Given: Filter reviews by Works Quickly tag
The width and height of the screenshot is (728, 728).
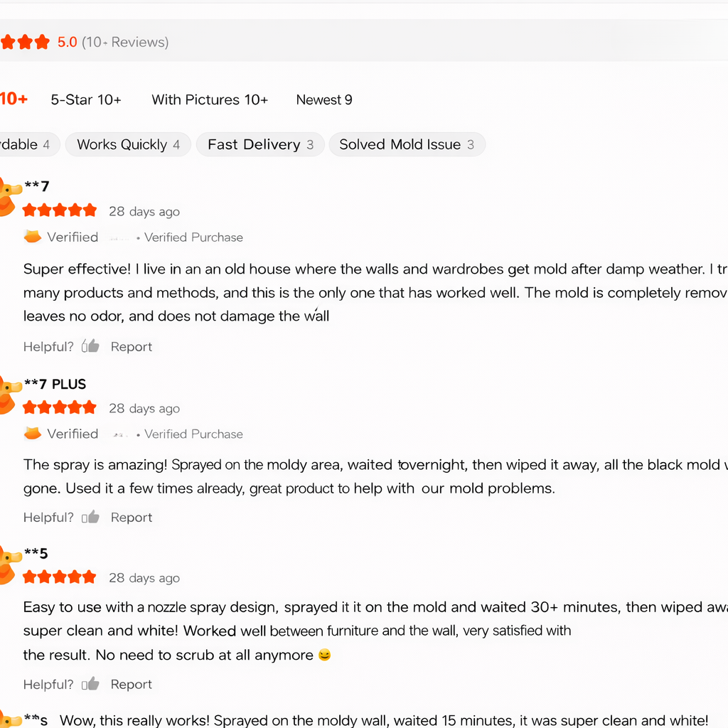Looking at the screenshot, I should coord(128,144).
